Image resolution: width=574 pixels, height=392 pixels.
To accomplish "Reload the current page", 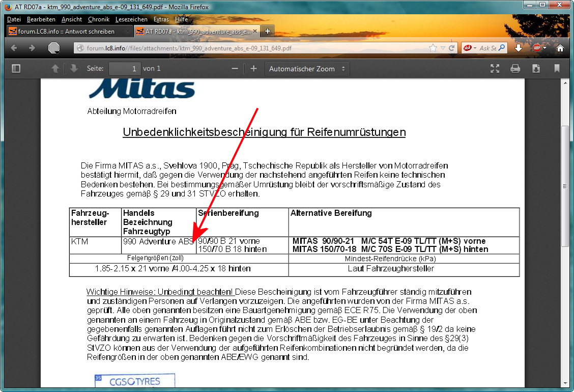I will (452, 48).
